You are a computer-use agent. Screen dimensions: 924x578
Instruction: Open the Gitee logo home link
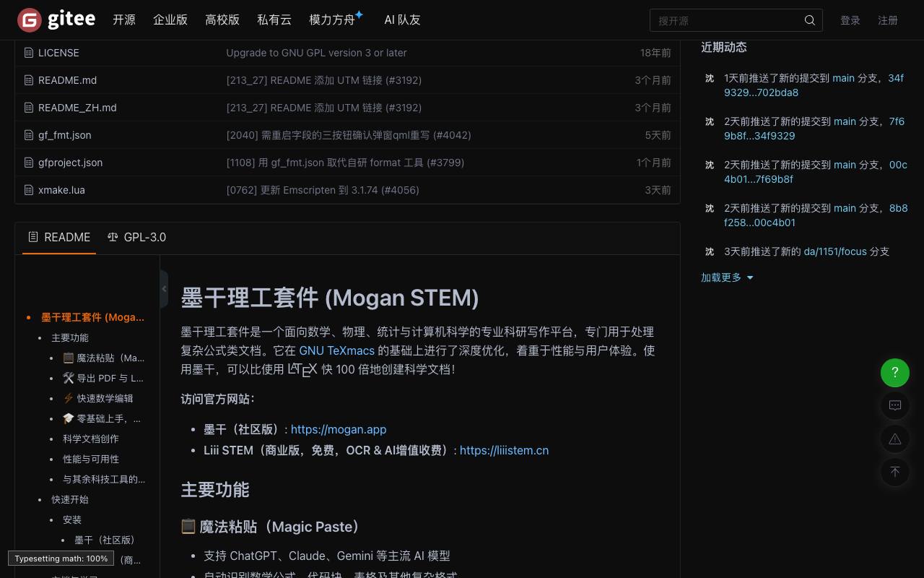(x=56, y=20)
